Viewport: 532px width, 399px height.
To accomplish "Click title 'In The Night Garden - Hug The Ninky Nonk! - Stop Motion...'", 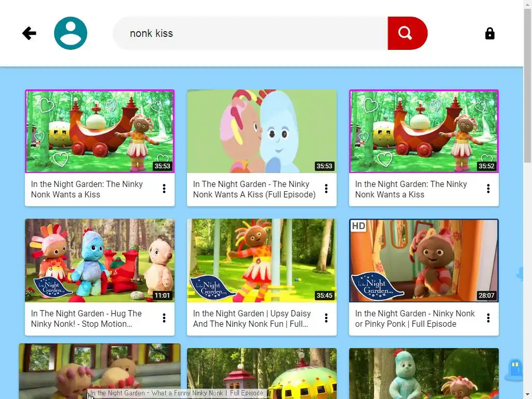I will 86,318.
